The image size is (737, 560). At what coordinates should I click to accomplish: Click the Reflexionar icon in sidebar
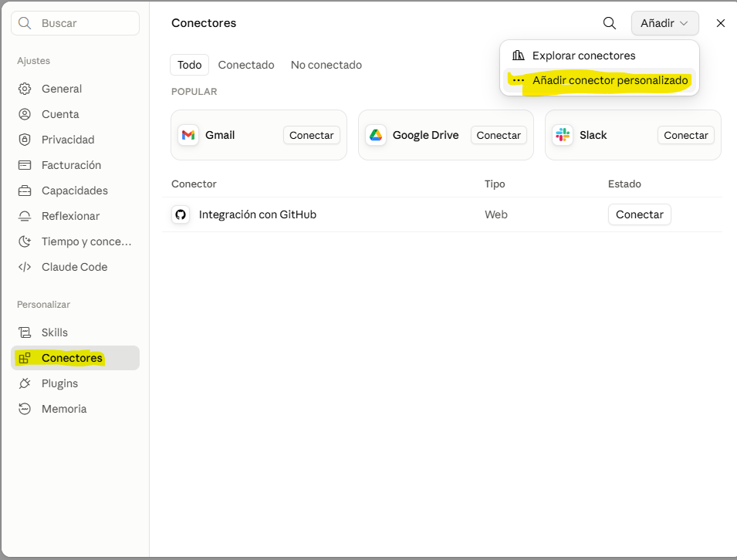(x=25, y=216)
